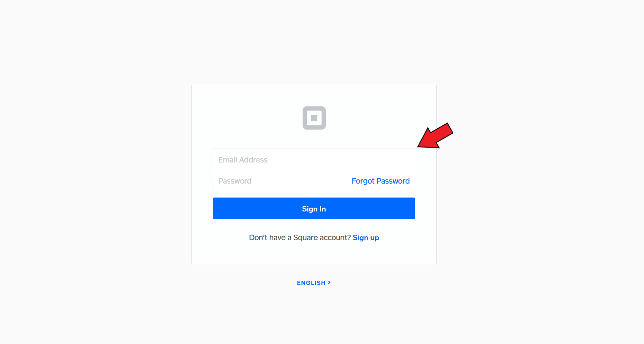Create an account via Sign up

(366, 238)
